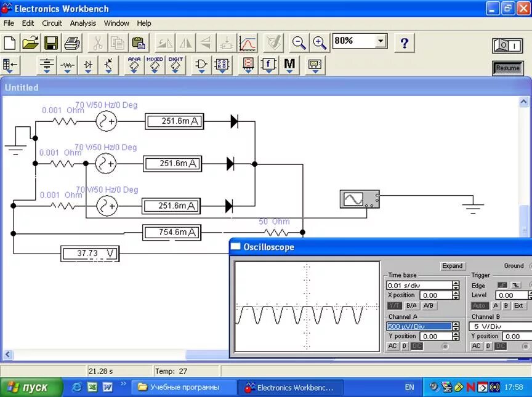Open the Window menu
Image resolution: width=532 pixels, height=397 pixels.
coord(116,23)
